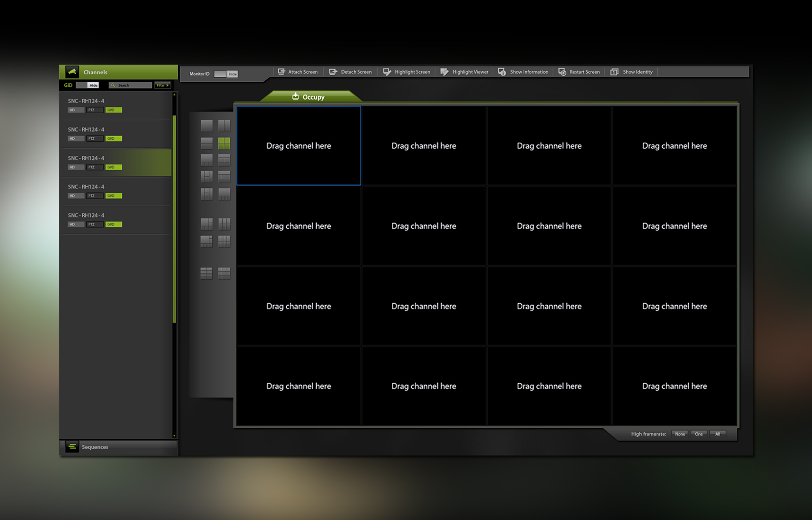This screenshot has width=812, height=520.
Task: Set High framerate to None
Action: tap(680, 434)
